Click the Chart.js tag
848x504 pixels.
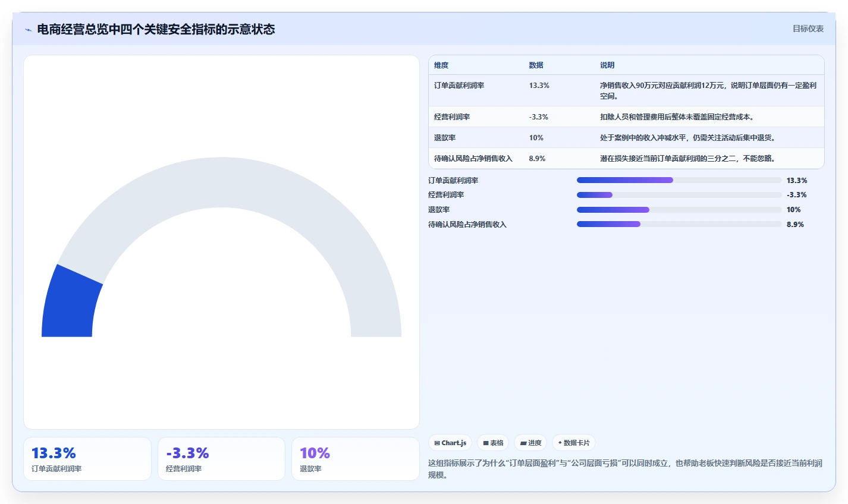tap(450, 443)
